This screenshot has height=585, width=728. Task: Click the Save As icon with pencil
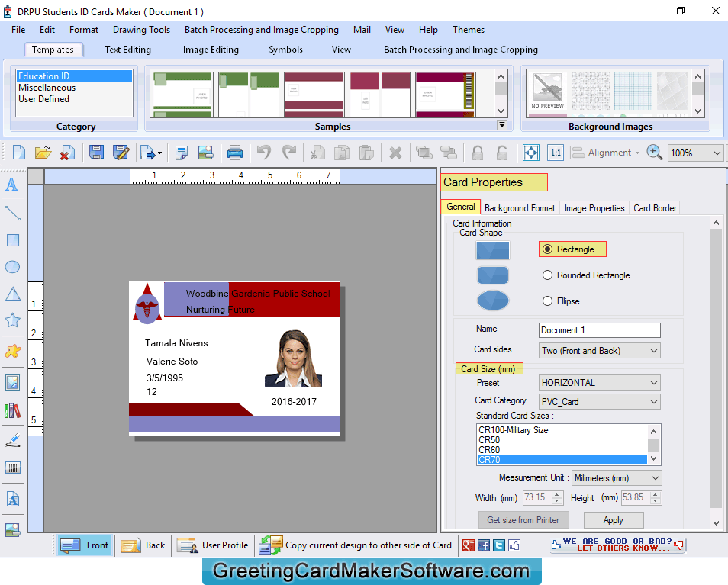tap(121, 153)
